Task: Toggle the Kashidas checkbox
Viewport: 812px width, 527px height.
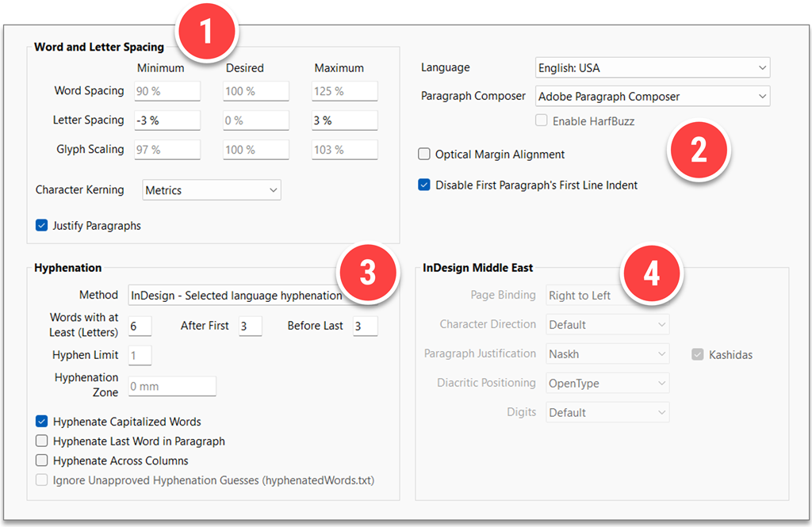Action: 698,354
